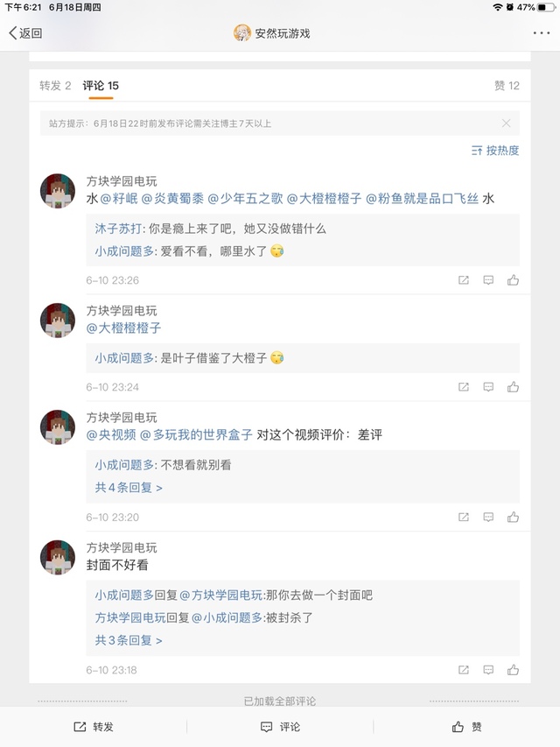Repost the comment dated 6-10 23:26
560x747 pixels.
(x=464, y=280)
